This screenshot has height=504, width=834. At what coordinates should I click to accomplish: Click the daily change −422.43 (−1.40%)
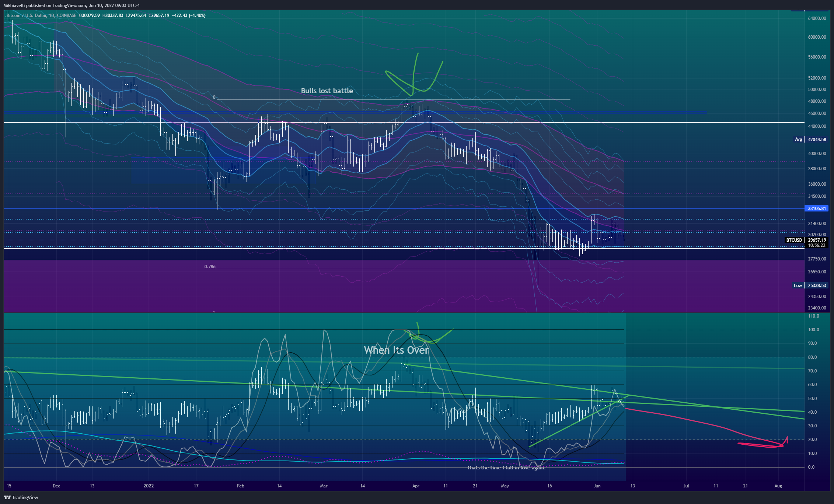tap(189, 15)
